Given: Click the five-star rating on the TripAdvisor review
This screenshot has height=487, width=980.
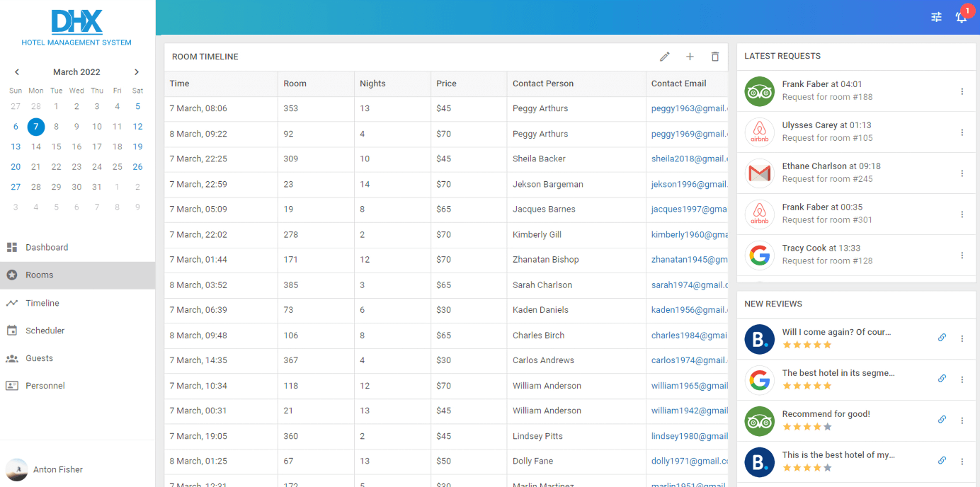Looking at the screenshot, I should (807, 427).
